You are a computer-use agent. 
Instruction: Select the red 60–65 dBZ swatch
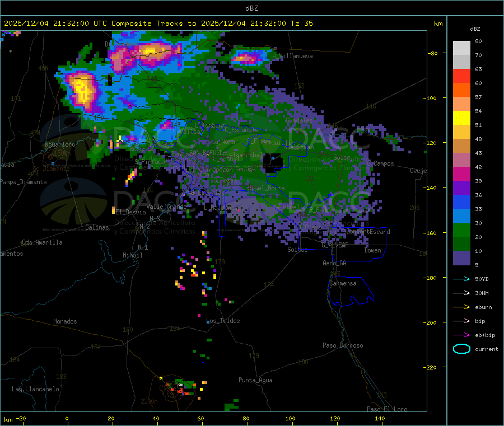tap(461, 76)
